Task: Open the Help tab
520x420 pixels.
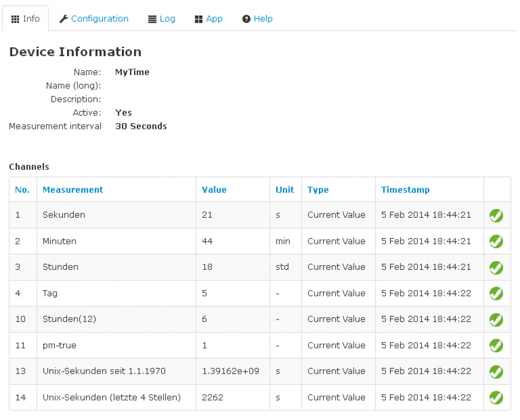Action: tap(257, 18)
